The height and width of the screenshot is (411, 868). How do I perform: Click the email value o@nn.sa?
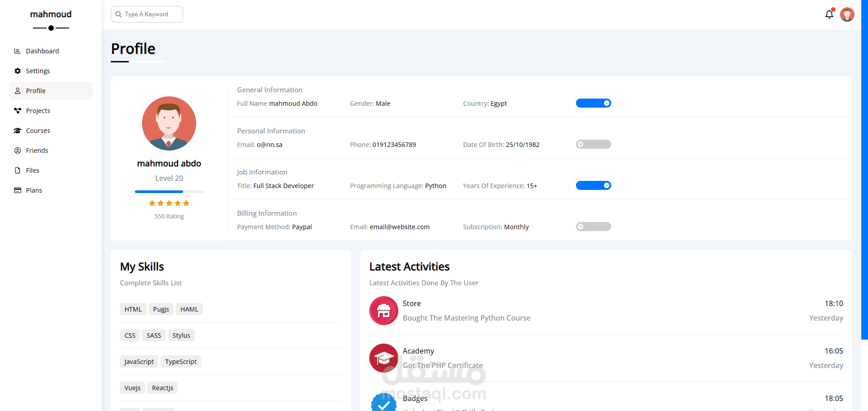click(x=269, y=145)
